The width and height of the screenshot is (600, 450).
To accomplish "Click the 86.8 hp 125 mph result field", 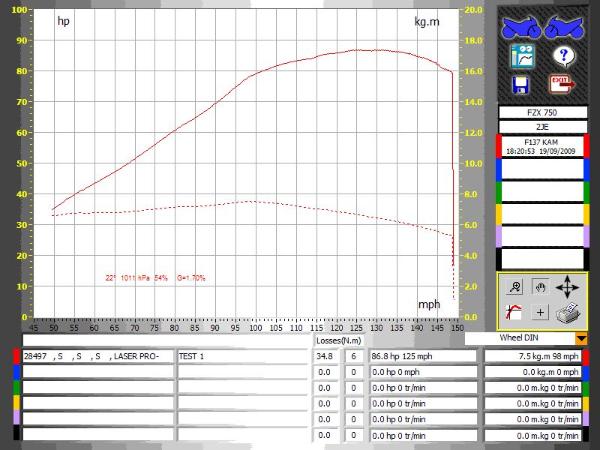I will click(x=425, y=355).
